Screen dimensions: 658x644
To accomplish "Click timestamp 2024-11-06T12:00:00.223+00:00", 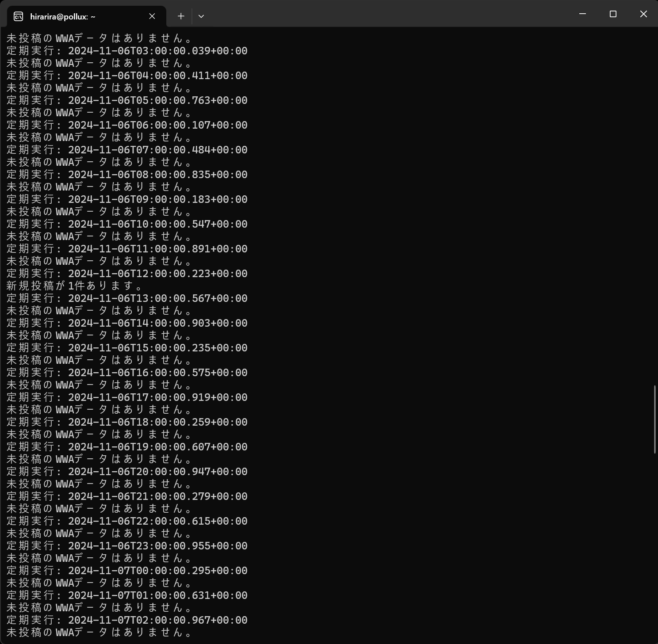I will click(x=158, y=274).
